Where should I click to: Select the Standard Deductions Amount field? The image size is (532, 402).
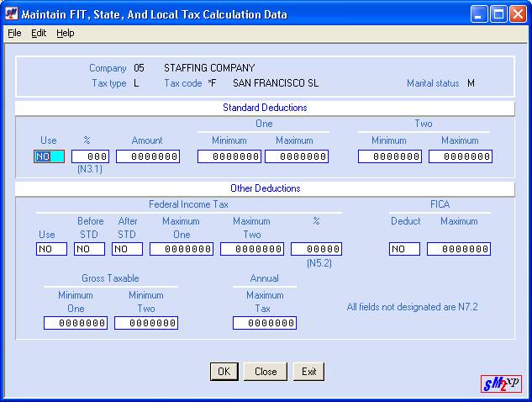pyautogui.click(x=148, y=156)
